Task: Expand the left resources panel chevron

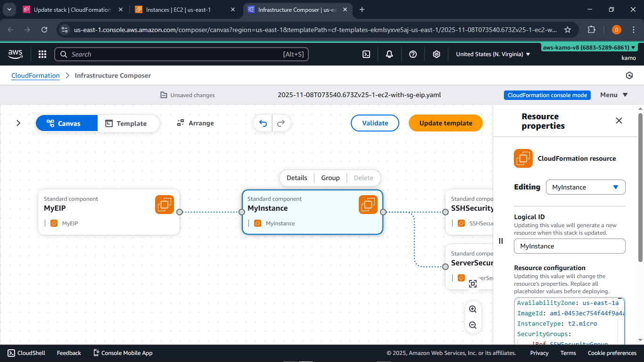Action: click(x=18, y=123)
